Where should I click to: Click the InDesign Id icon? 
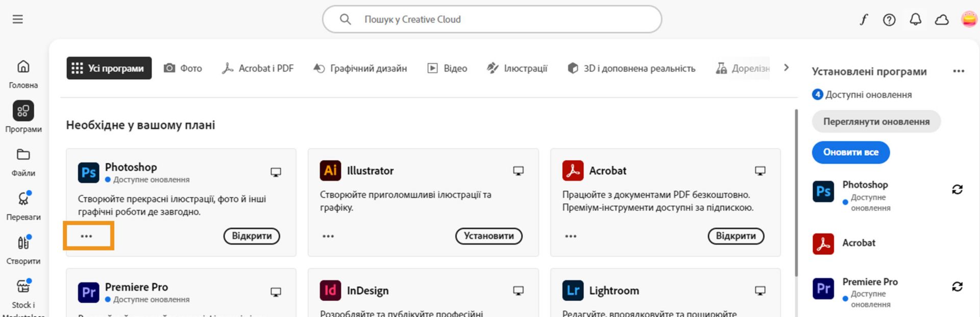pos(330,290)
